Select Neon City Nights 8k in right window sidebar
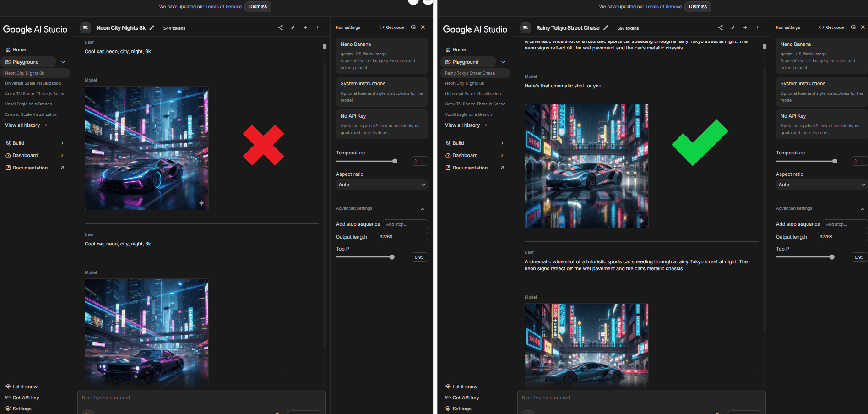 click(x=464, y=83)
